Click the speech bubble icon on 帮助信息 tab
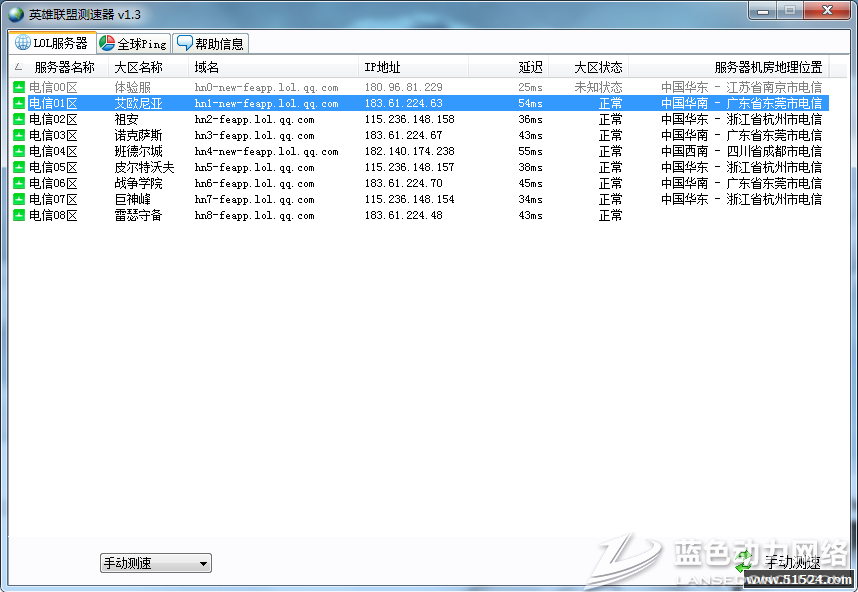 pos(184,43)
